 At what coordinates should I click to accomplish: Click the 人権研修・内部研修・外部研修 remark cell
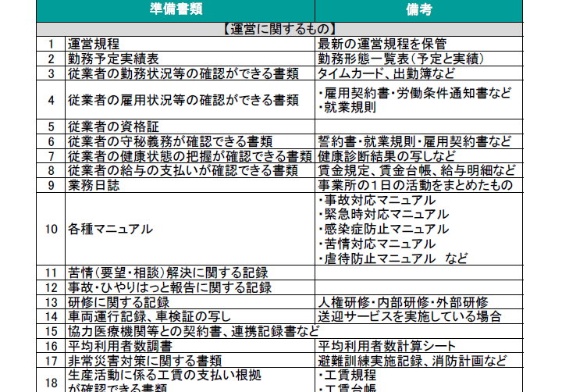[x=404, y=302]
